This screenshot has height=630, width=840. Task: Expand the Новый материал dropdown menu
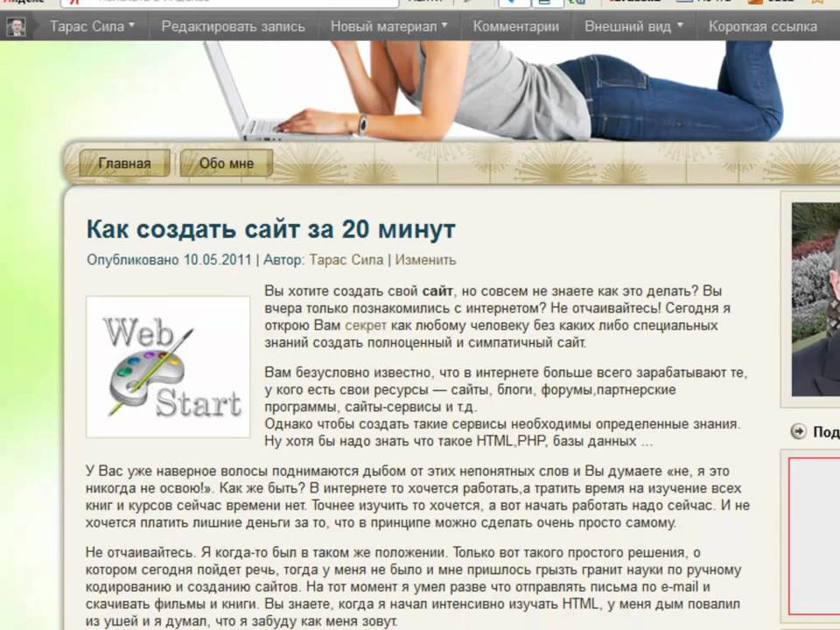coord(388,26)
